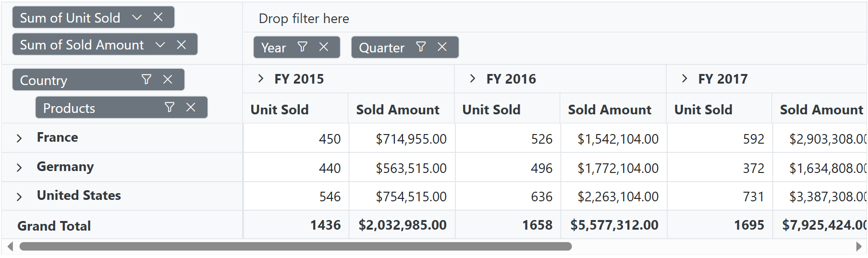Select the Sum of Sold Amount chip label
This screenshot has width=868, height=258.
pyautogui.click(x=82, y=45)
